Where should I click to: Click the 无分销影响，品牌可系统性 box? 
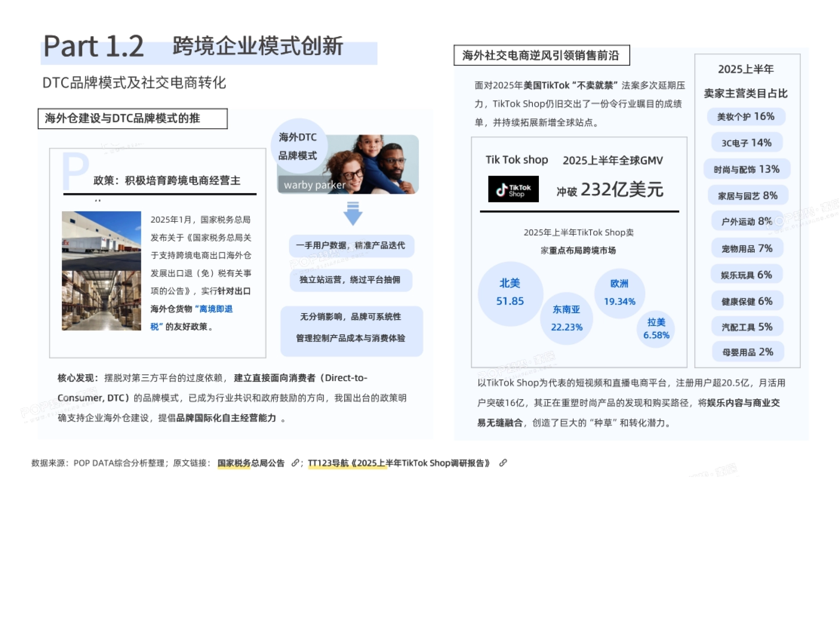click(352, 331)
